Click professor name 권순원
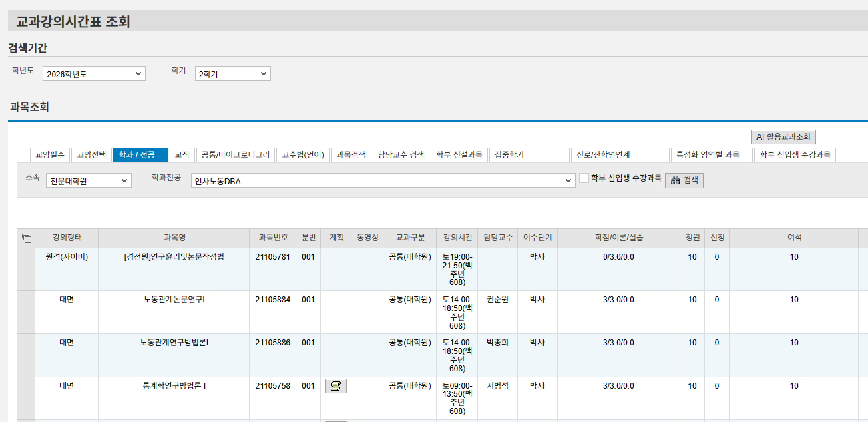This screenshot has width=868, height=422. click(x=498, y=300)
